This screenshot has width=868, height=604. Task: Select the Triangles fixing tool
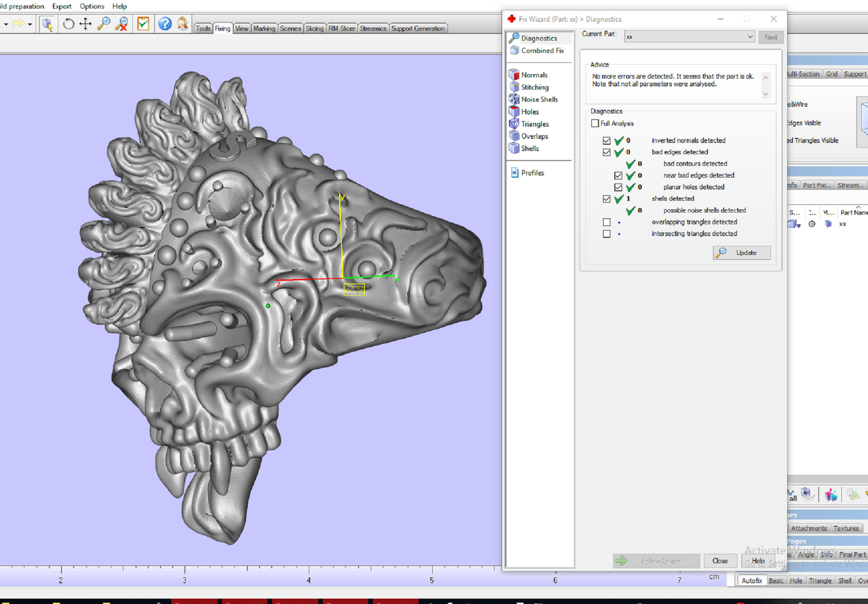[x=534, y=124]
